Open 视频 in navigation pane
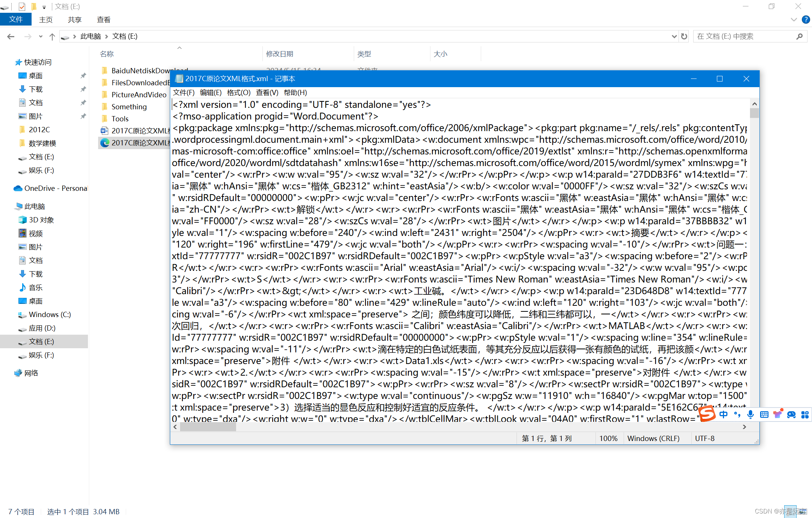The height and width of the screenshot is (518, 812). 36,233
